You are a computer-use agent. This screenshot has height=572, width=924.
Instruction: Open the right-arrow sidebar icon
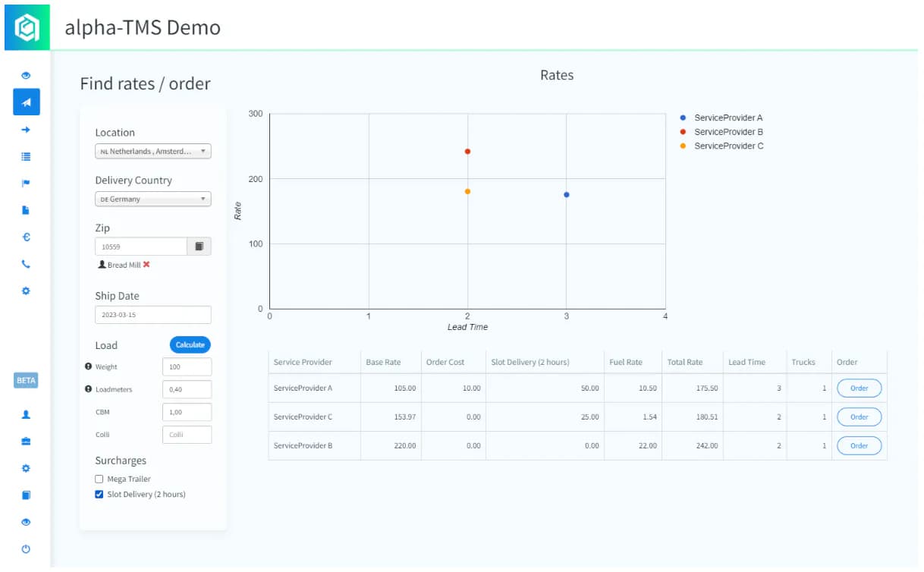pos(26,130)
